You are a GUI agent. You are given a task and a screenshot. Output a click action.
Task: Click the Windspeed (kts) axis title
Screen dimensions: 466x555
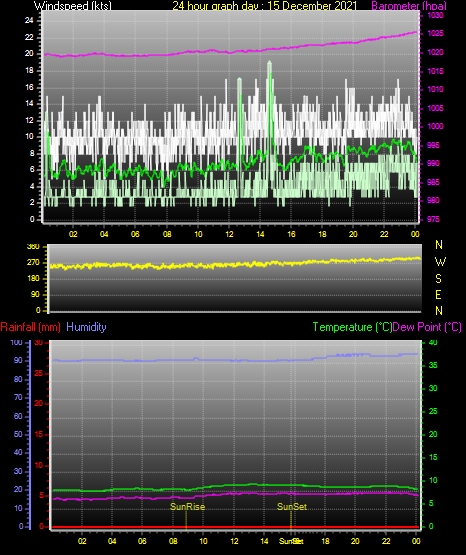click(73, 5)
